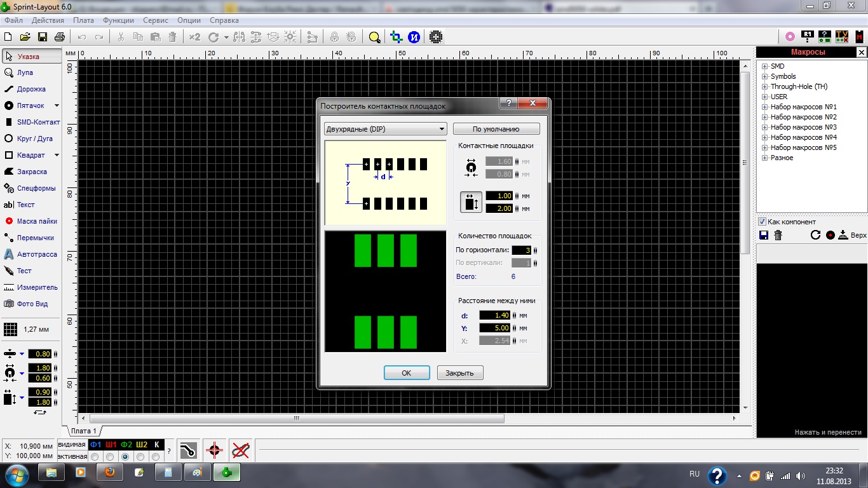
Task: Open Фото Вид photo view
Action: click(31, 304)
